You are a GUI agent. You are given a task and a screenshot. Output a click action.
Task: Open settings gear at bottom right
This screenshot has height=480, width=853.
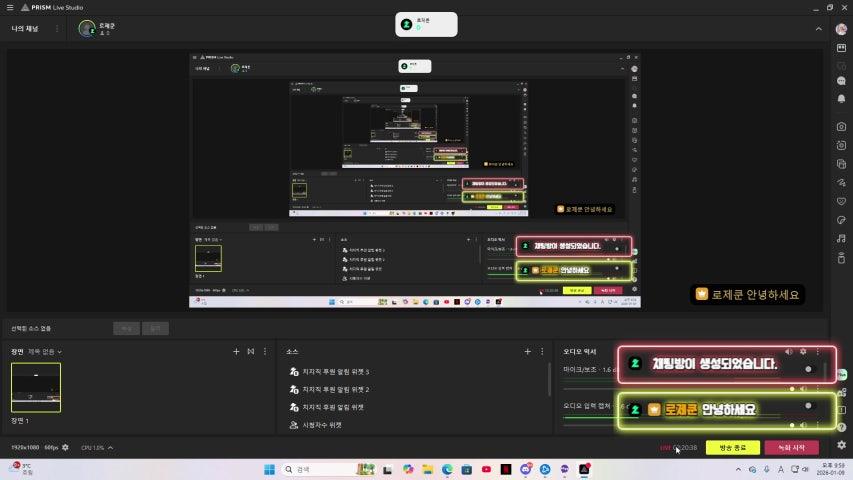[x=841, y=445]
